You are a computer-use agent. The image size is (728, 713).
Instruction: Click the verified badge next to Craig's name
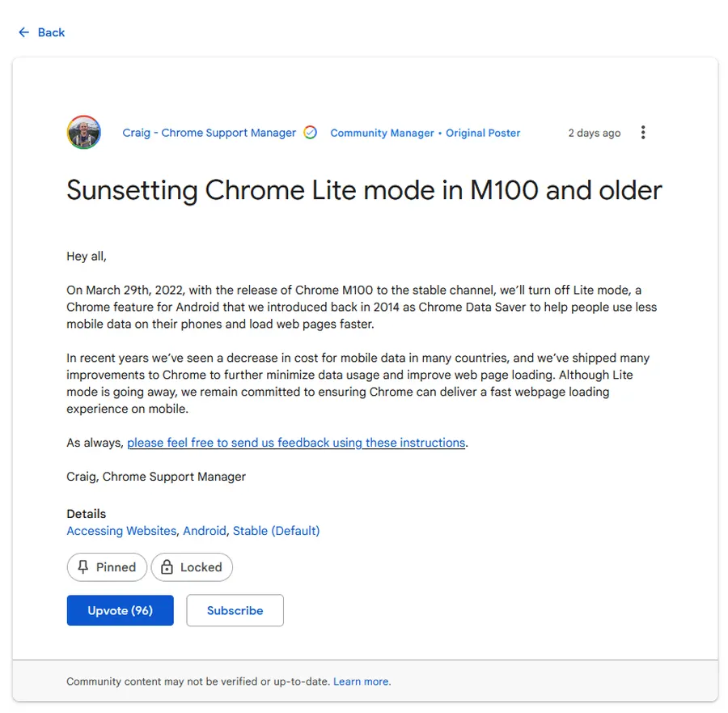pos(310,133)
